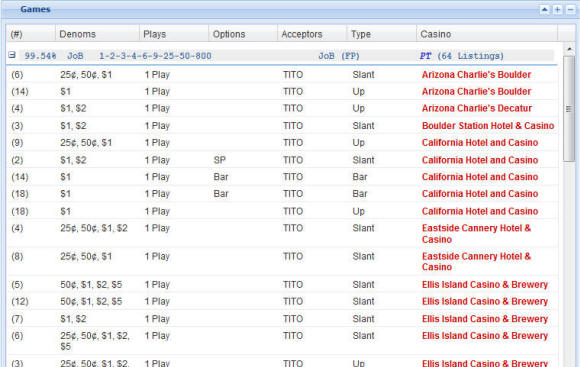Open Arizona Charlie's Boulder link in (14) row
The height and width of the screenshot is (367, 580).
476,91
